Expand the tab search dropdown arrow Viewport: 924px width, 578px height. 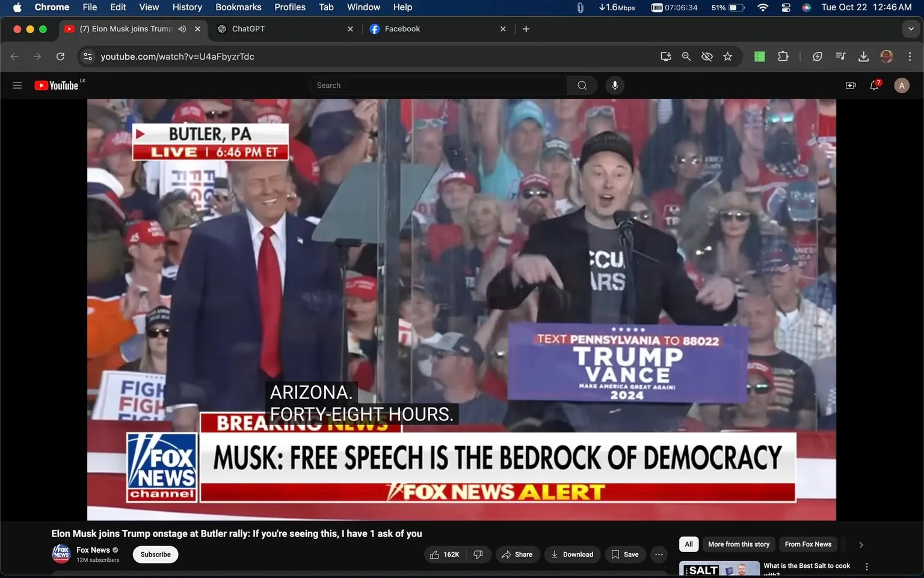click(x=911, y=29)
